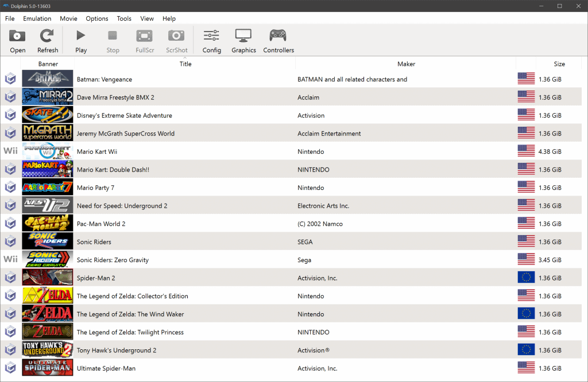
Task: Select the Sonic Riders: Zero Gravity banner
Action: [48, 260]
